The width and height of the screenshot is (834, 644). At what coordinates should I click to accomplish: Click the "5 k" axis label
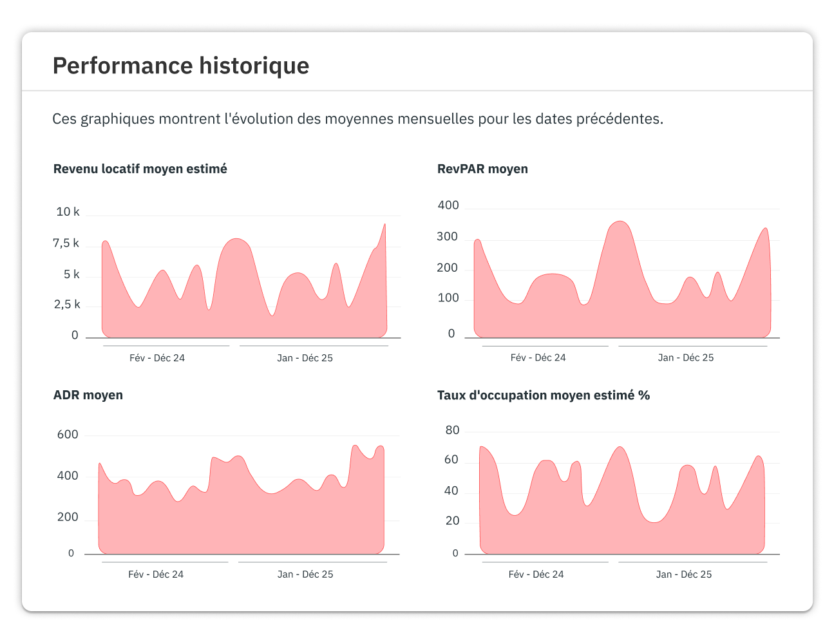pyautogui.click(x=71, y=275)
